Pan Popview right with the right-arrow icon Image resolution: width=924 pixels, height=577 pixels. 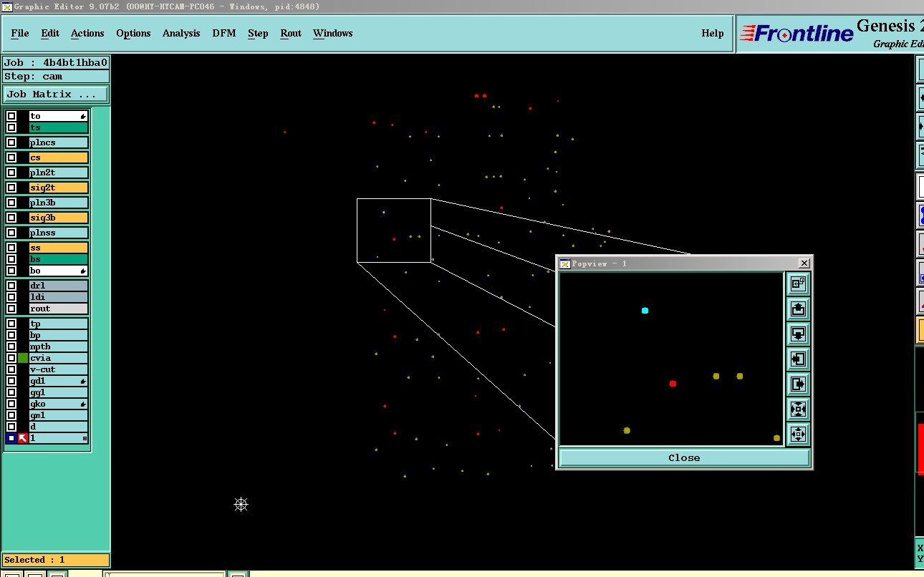(798, 384)
